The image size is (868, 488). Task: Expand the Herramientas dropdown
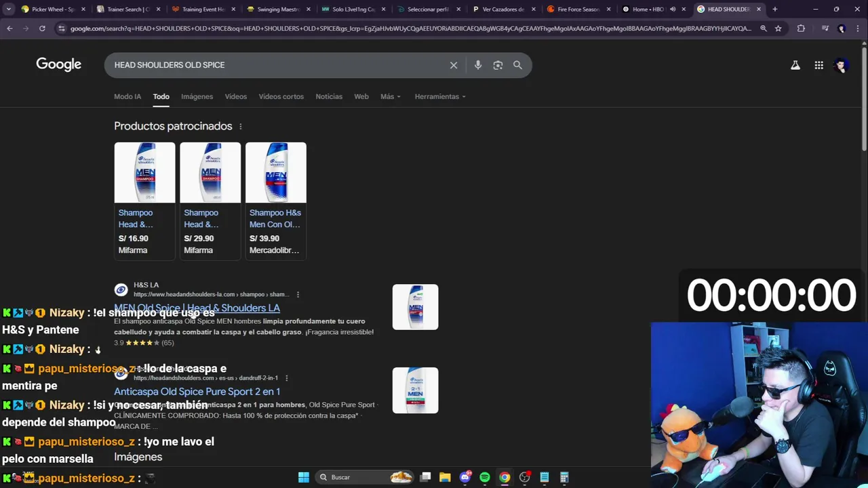tap(440, 96)
